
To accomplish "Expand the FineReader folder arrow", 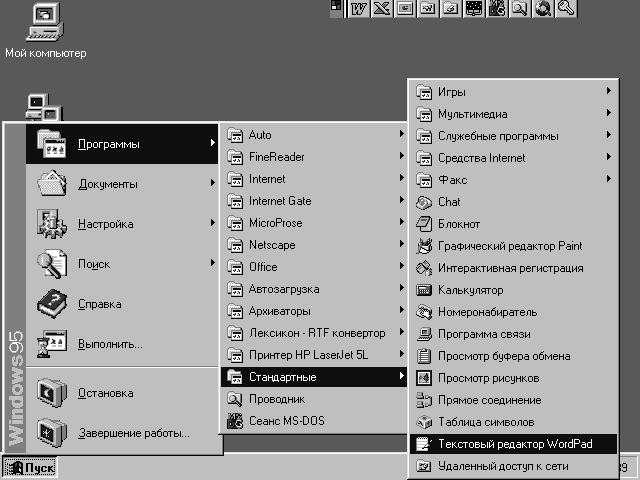I will coord(402,156).
